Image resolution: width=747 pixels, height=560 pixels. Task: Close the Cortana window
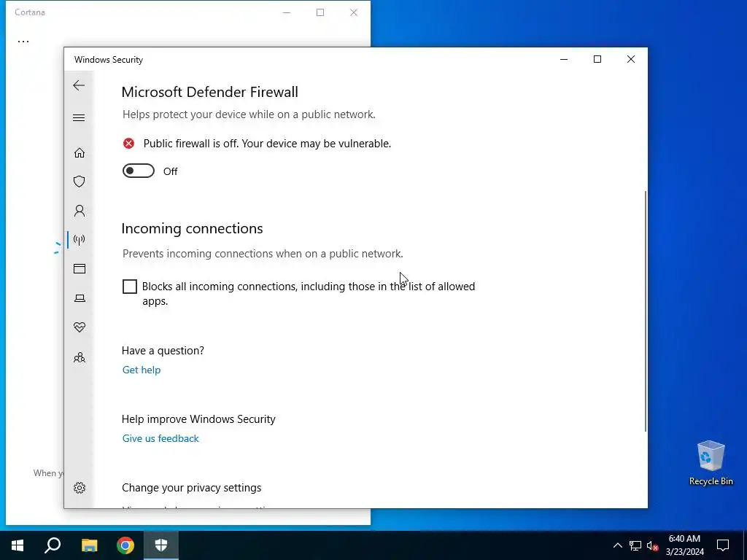[354, 12]
